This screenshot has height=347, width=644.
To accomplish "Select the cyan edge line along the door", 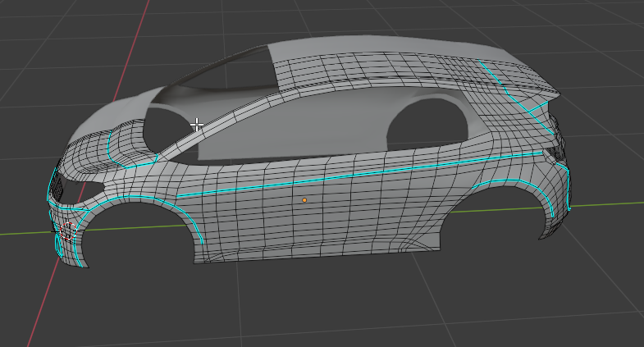I will [x=359, y=175].
